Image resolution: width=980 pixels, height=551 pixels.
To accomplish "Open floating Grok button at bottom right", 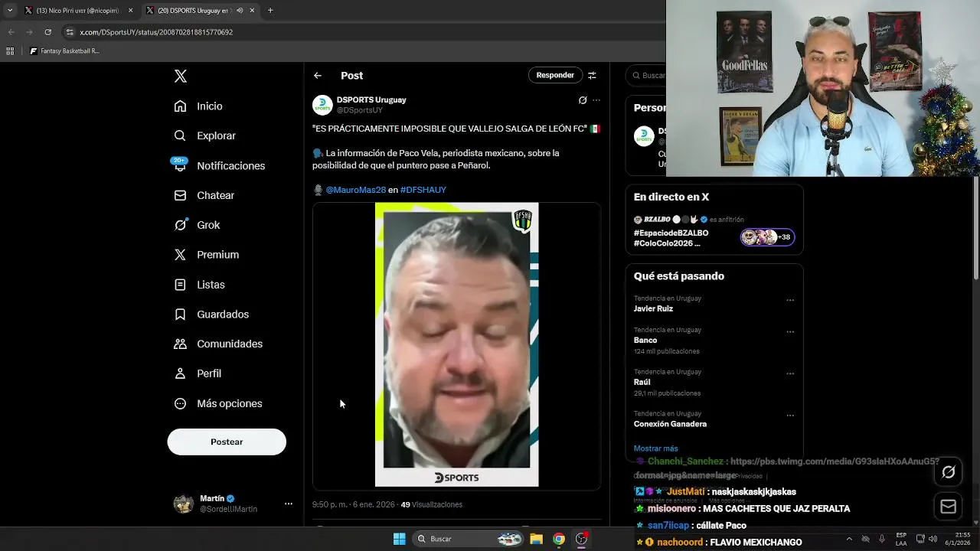I will (949, 472).
